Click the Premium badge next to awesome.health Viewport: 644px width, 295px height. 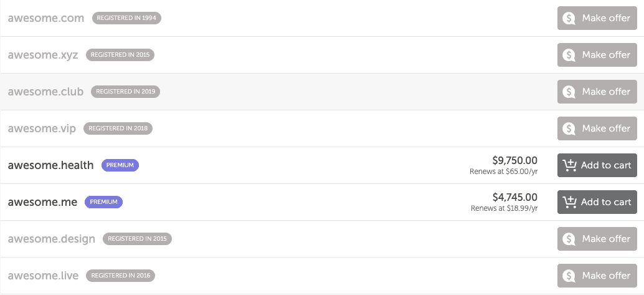(x=120, y=165)
